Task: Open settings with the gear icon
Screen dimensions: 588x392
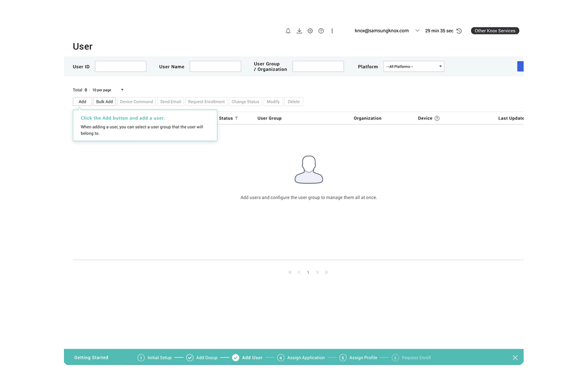Action: coord(310,31)
